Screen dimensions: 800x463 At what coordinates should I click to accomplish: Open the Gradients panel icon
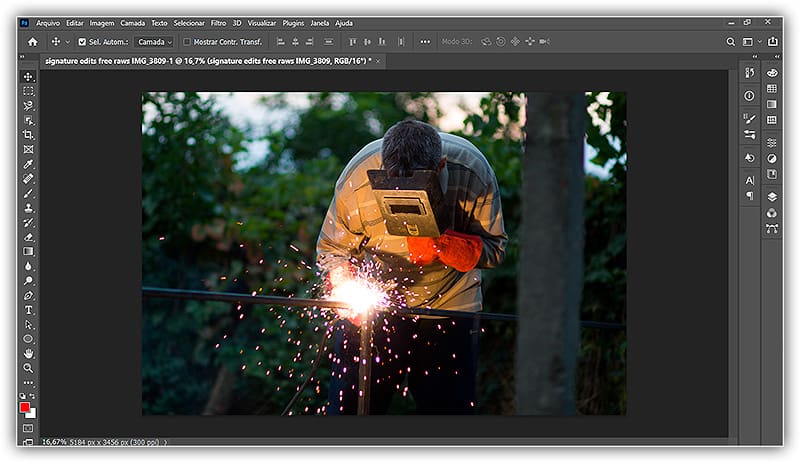pyautogui.click(x=772, y=104)
